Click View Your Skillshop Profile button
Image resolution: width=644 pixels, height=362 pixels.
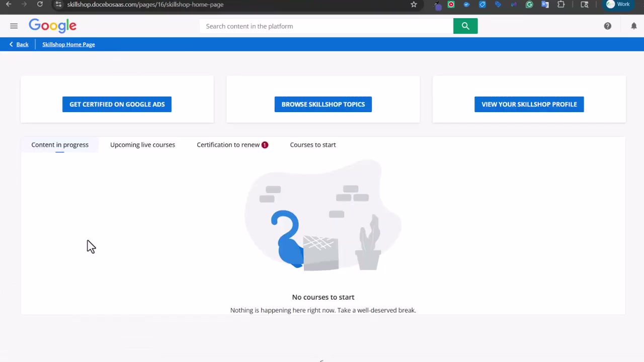tap(529, 104)
